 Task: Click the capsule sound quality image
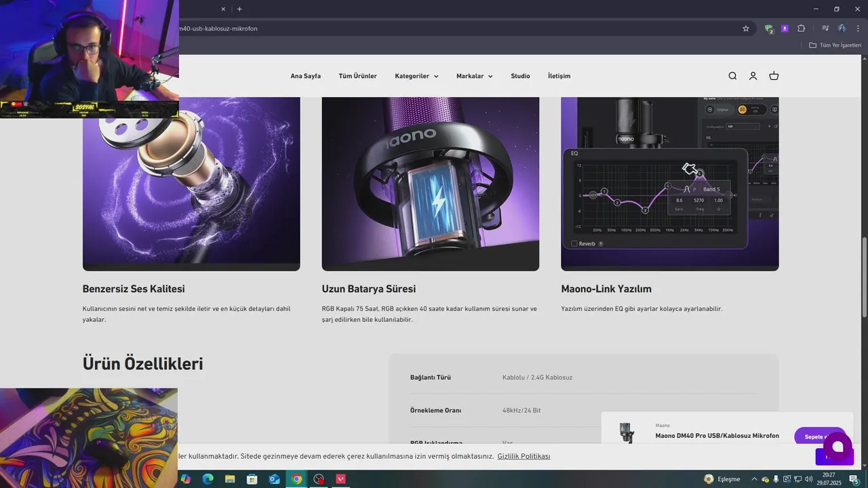pyautogui.click(x=191, y=184)
